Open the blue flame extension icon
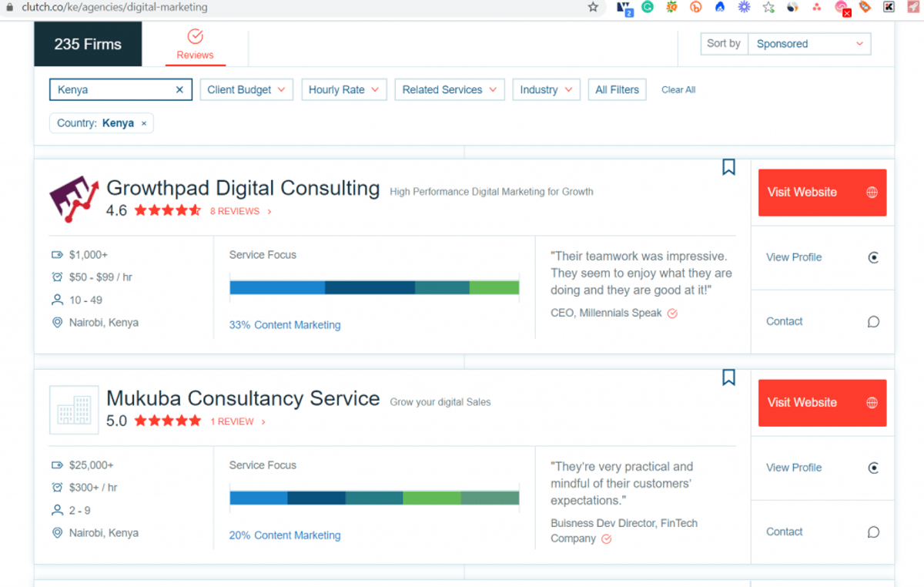 click(720, 7)
